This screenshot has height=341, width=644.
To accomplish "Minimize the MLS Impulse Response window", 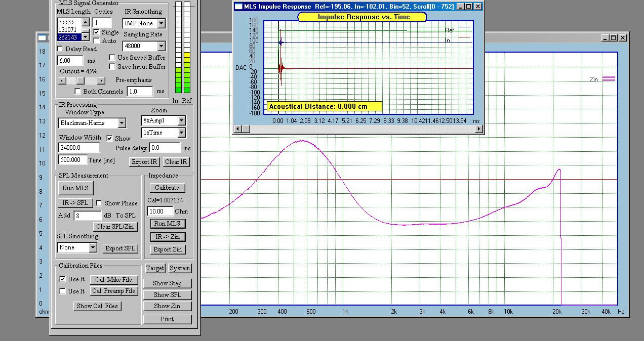I will tap(460, 7).
